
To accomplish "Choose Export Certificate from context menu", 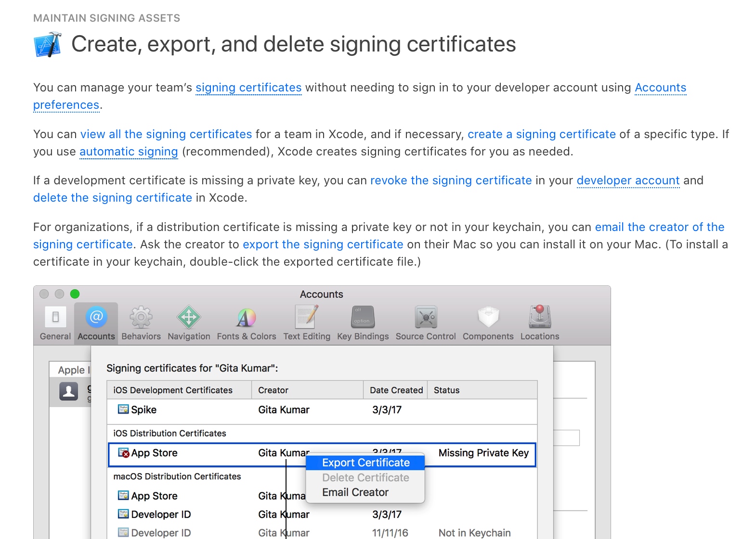I will click(x=365, y=462).
